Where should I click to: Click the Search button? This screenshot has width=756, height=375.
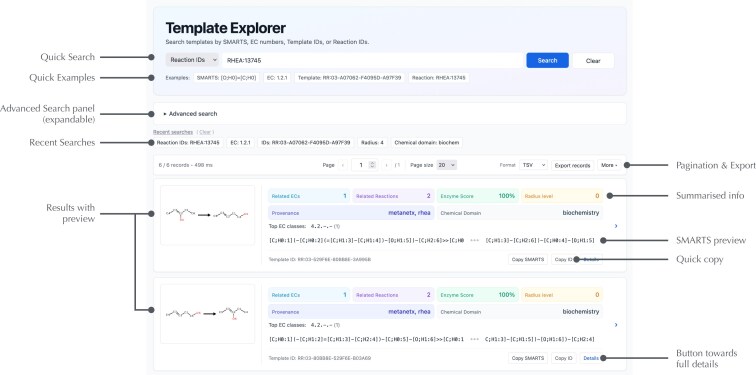[547, 60]
